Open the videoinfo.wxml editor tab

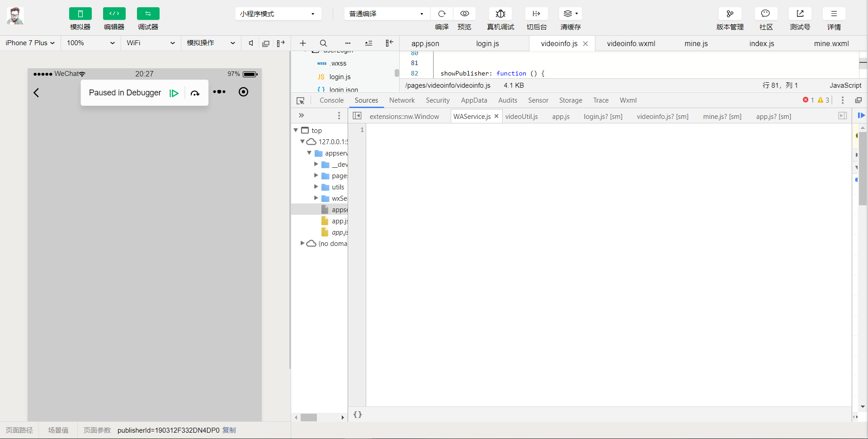[x=631, y=43]
